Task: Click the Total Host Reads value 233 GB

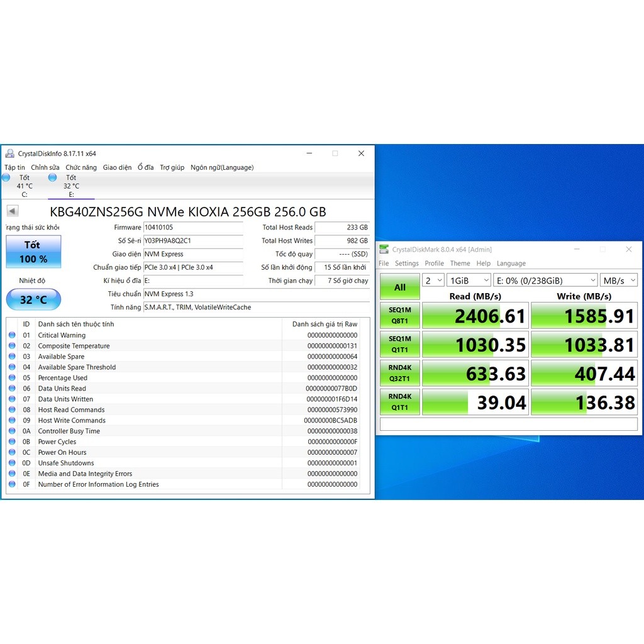Action: (342, 228)
